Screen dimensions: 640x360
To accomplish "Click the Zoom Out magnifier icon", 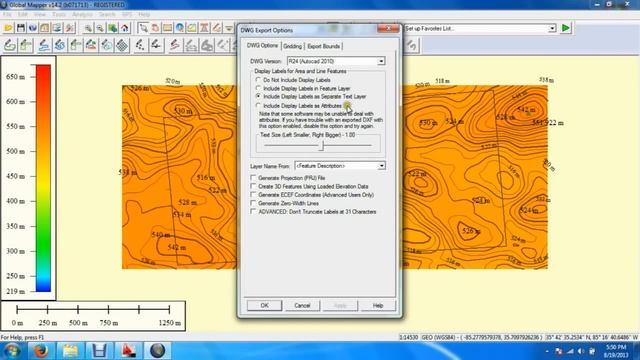I will 100,28.
